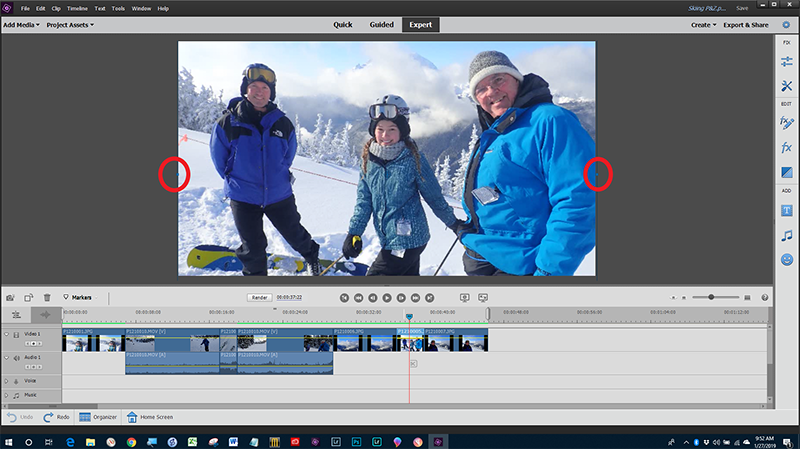Open the Effects fx panel

click(x=786, y=148)
